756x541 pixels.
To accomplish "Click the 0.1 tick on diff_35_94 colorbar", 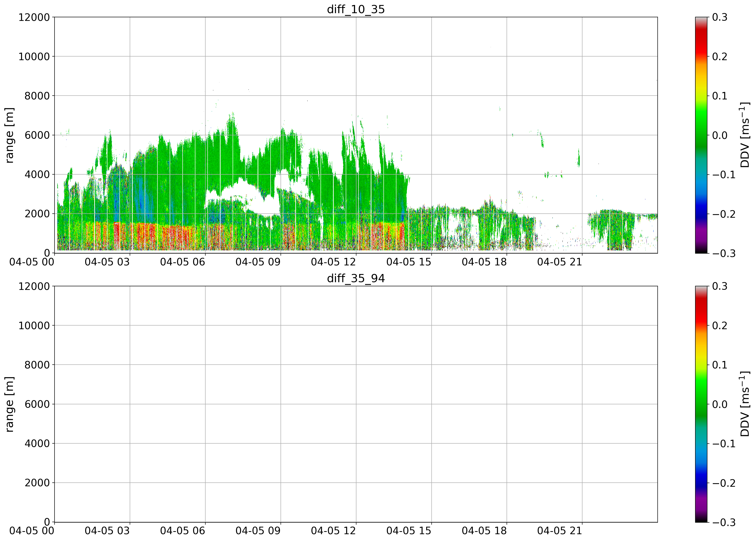I will (x=720, y=365).
